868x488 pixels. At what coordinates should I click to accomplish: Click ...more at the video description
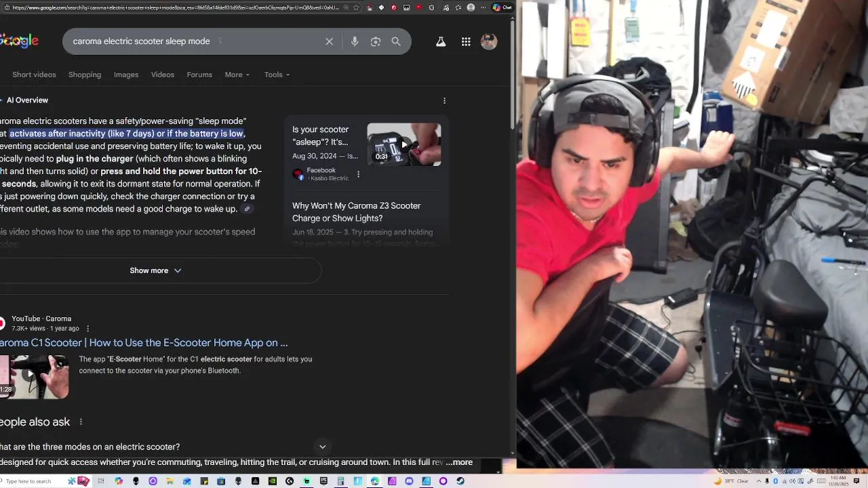tap(459, 462)
